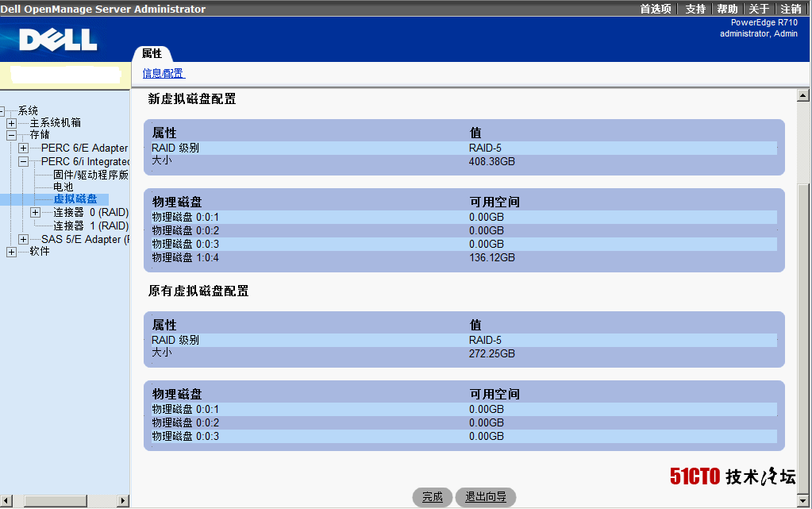812x509 pixels.
Task: Click the 136.12GB available space value
Action: point(492,257)
